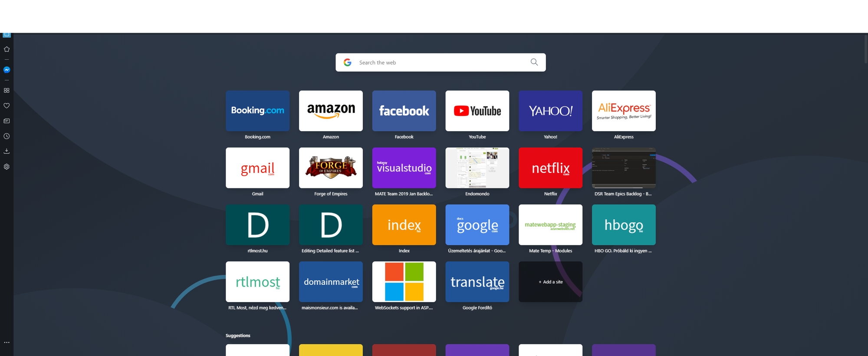Open the DSR Team Epics Backlog tile
This screenshot has height=356, width=868.
pos(624,168)
